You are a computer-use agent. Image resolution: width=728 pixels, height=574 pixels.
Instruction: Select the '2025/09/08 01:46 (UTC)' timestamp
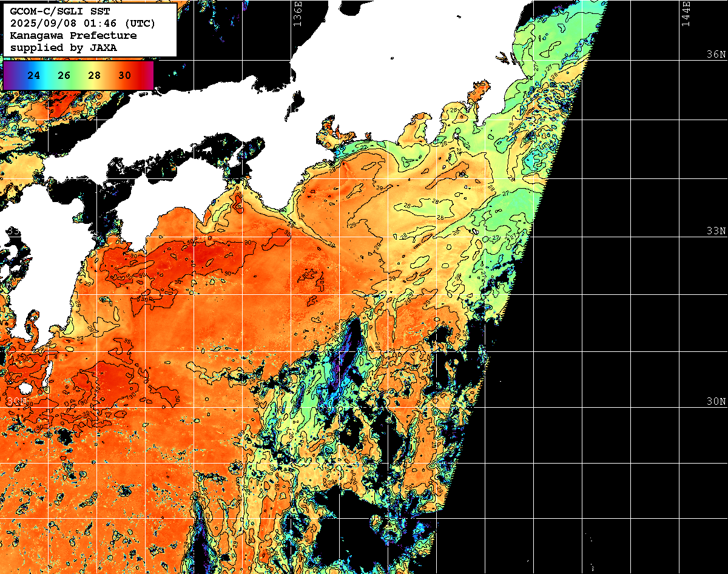[x=83, y=24]
